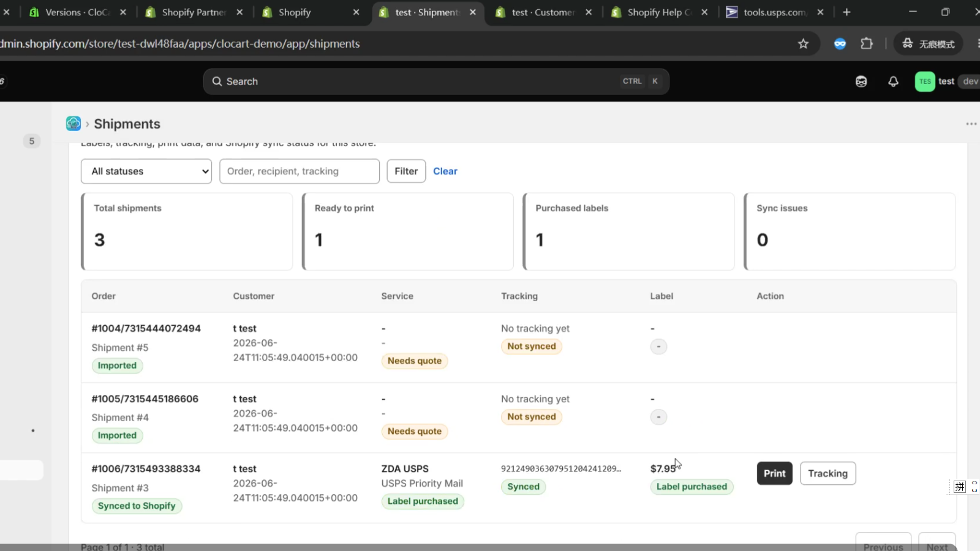Focus the Shopify admin Search bar
The image size is (980, 551).
tap(436, 81)
